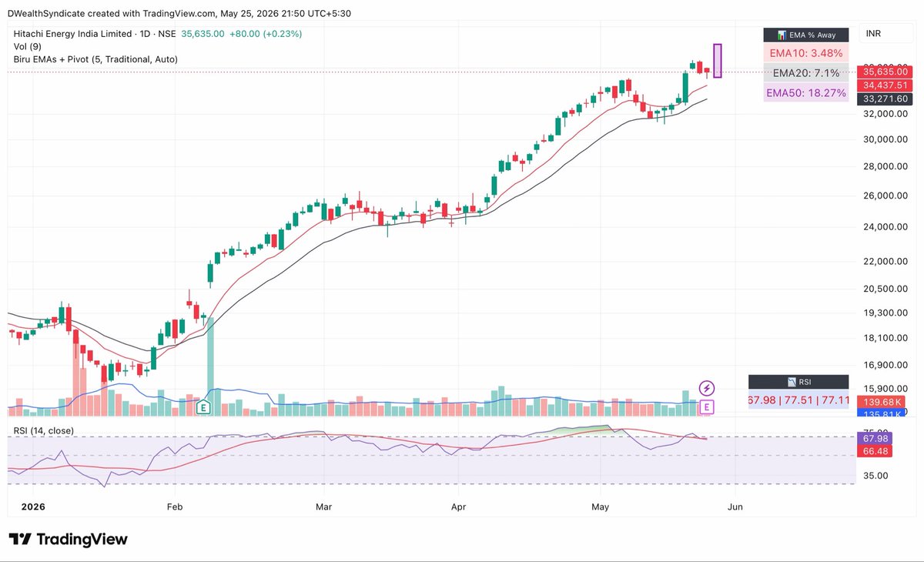
Task: Click the +80.00 (+0.23%) change value in the title
Action: (x=266, y=34)
